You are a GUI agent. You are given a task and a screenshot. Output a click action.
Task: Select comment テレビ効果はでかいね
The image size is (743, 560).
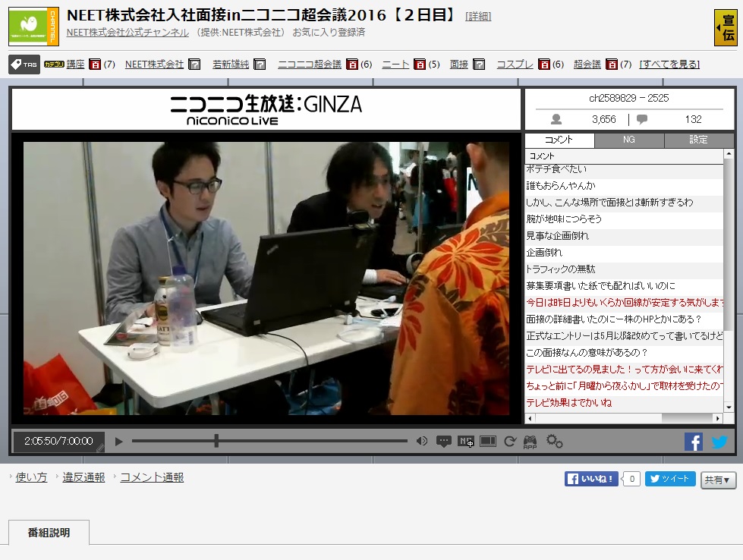point(625,403)
